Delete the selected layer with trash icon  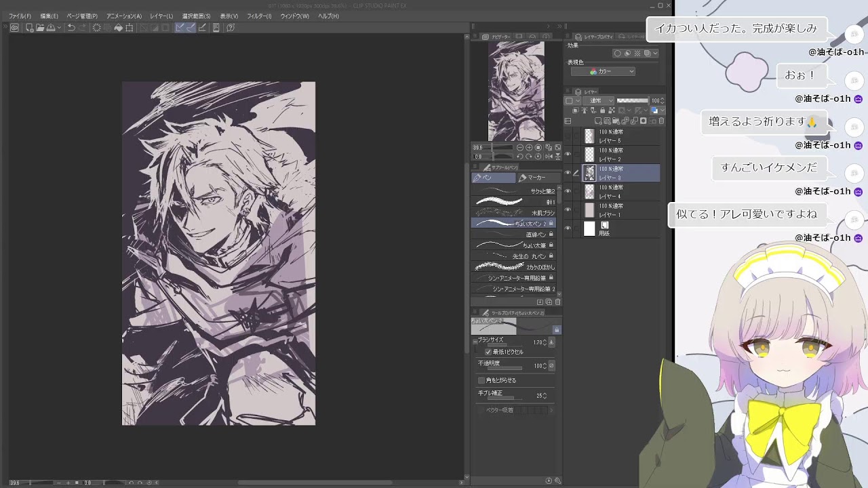tap(661, 121)
